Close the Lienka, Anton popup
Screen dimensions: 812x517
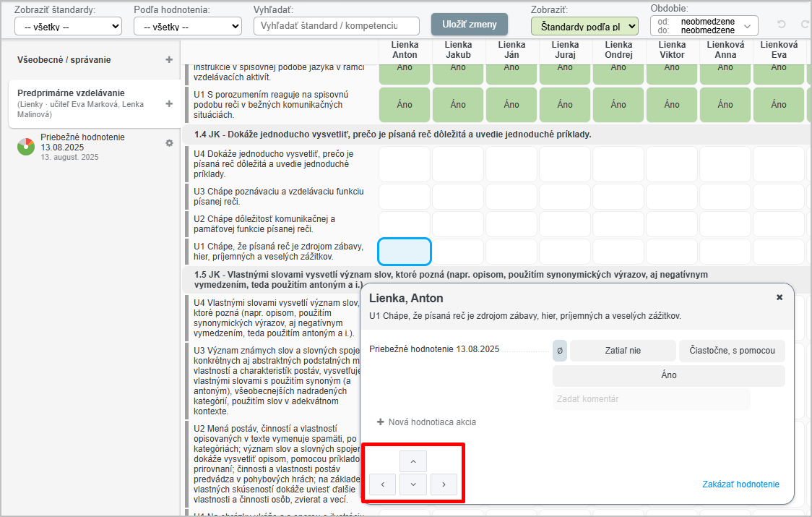779,297
